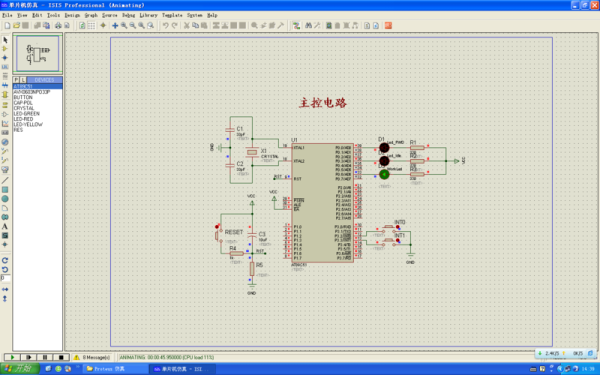Viewport: 600px width, 375px height.
Task: Toggle the grid display toolbar icon
Action: [91, 26]
